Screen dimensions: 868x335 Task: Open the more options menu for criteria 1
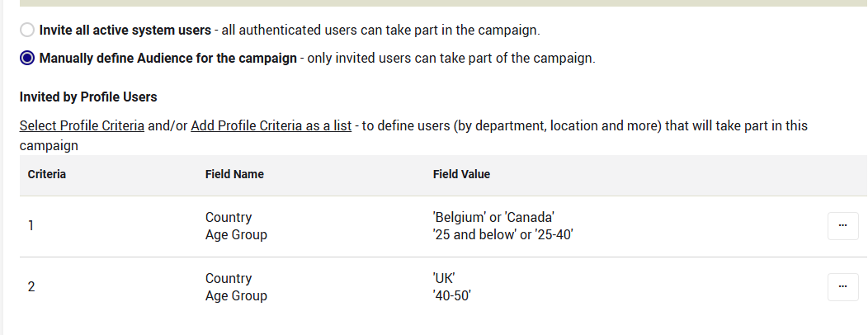pos(842,225)
